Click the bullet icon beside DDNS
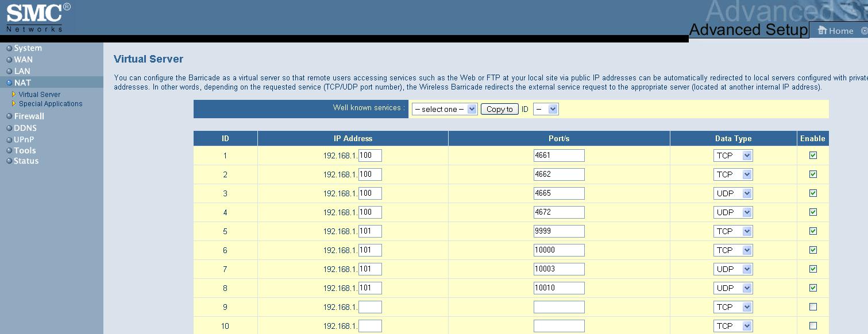Screen dimensions: 868x334 9,128
